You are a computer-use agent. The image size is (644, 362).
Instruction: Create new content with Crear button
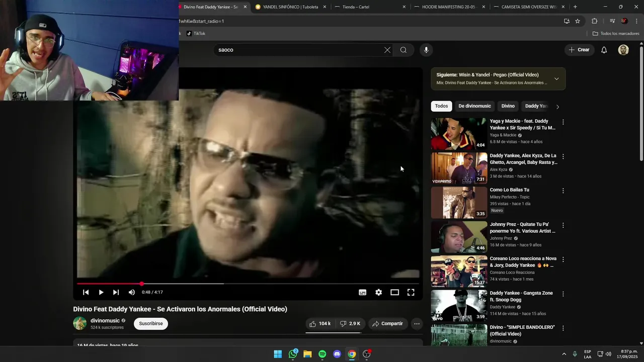(x=579, y=50)
